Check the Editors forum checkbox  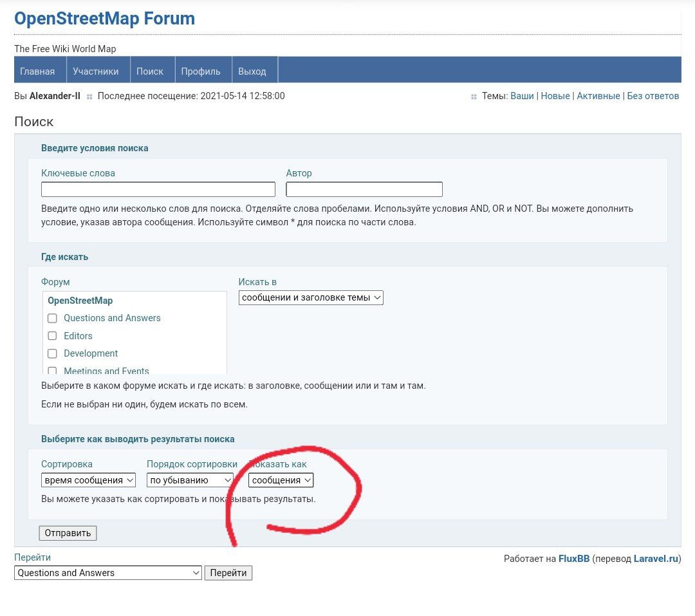pyautogui.click(x=52, y=336)
